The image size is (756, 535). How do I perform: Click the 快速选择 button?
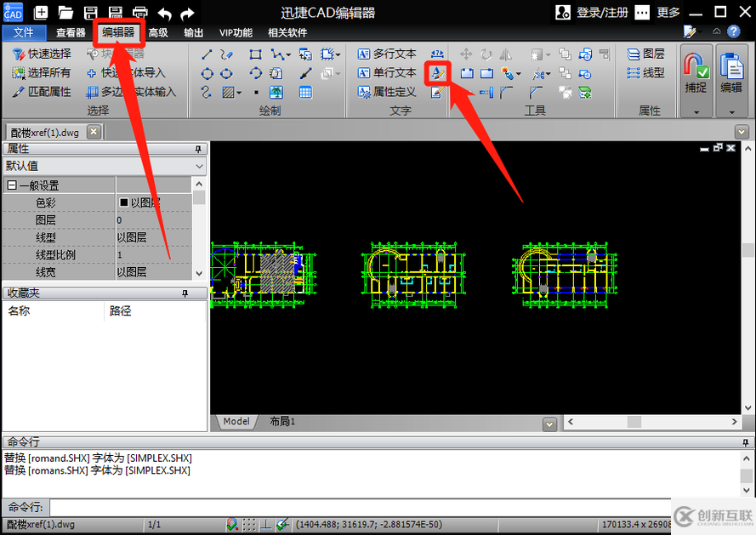(x=42, y=54)
